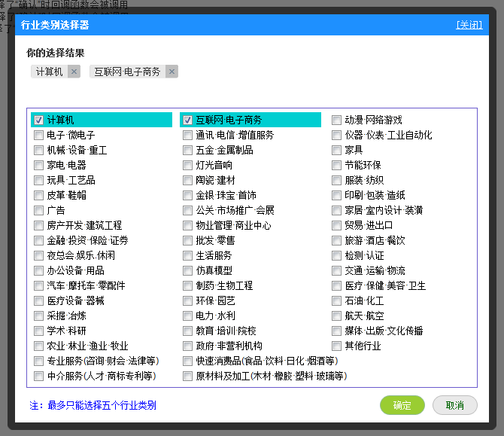
Task: Check the 其他行业 option
Action: [x=337, y=346]
